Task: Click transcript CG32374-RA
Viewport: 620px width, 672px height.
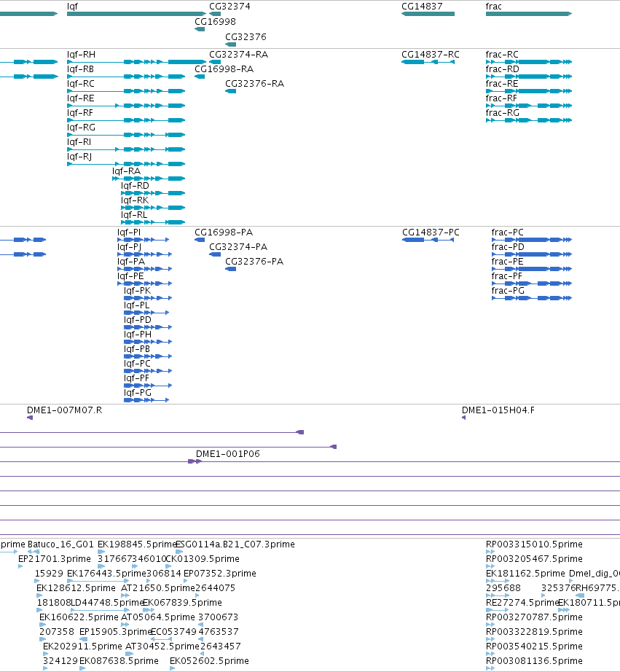Action: [x=215, y=62]
